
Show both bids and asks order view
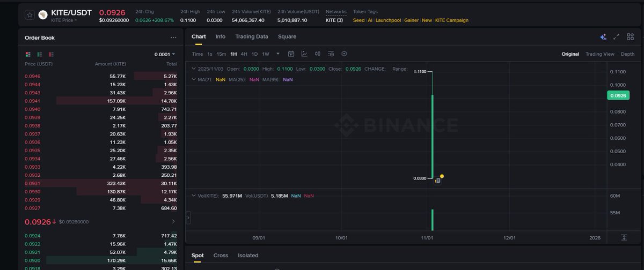pyautogui.click(x=28, y=54)
